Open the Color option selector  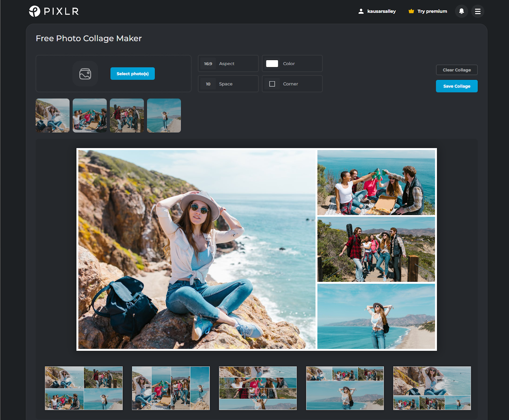pyautogui.click(x=292, y=64)
